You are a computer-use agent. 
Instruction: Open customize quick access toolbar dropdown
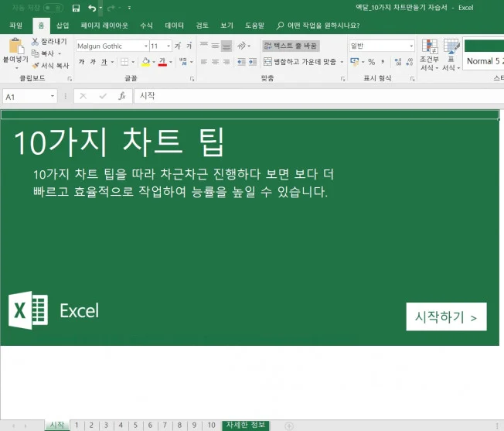pos(129,8)
